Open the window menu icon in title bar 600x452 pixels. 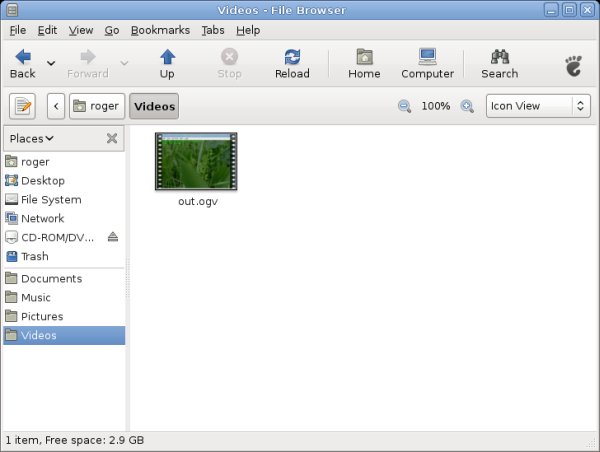point(12,10)
